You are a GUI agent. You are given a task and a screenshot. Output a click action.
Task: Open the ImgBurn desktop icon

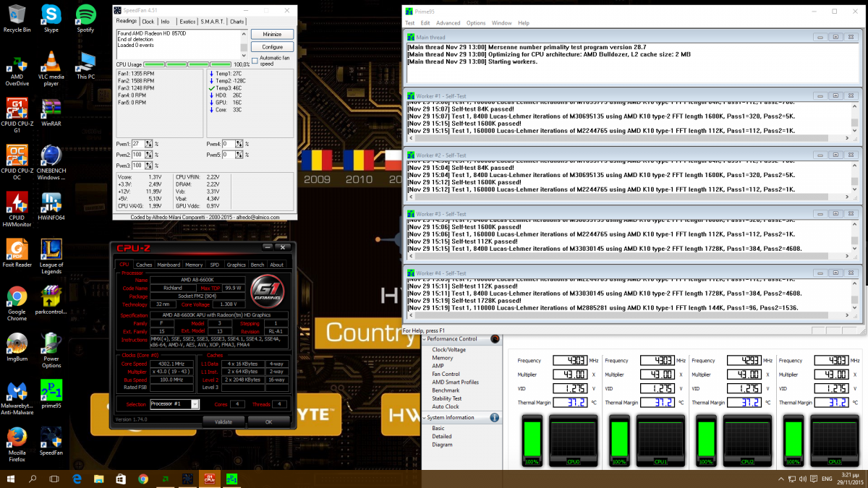(x=17, y=348)
